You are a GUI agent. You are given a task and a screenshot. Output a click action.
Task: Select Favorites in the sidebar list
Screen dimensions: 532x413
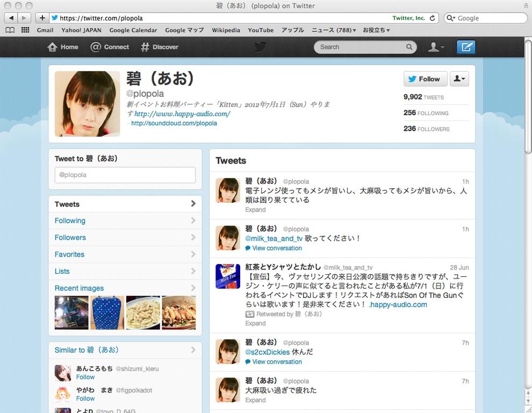click(x=125, y=254)
